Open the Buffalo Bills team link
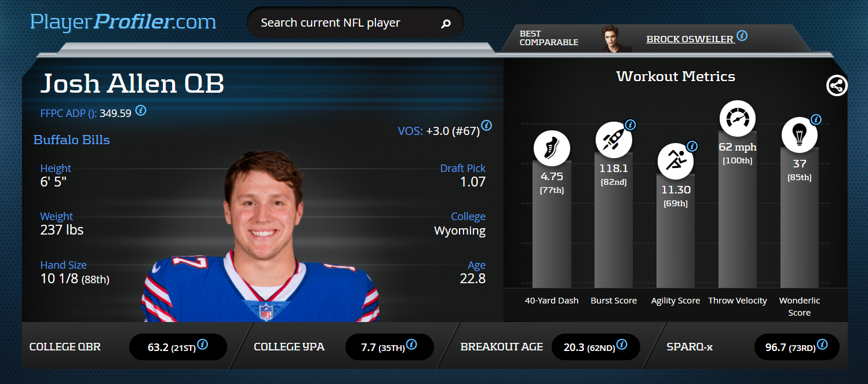This screenshot has width=868, height=384. point(71,140)
